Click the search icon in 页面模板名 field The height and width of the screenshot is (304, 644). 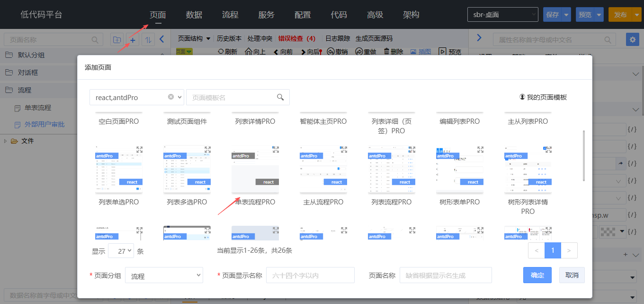pos(280,97)
